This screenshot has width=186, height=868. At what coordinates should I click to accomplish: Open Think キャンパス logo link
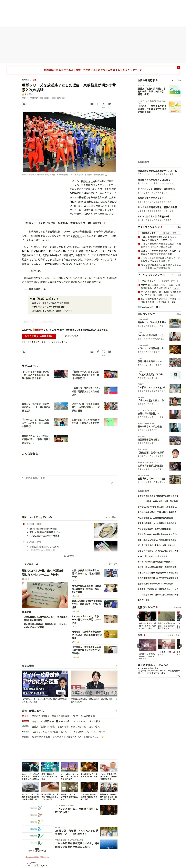click(x=37, y=864)
